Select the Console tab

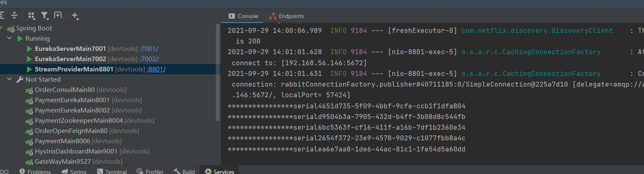point(243,16)
